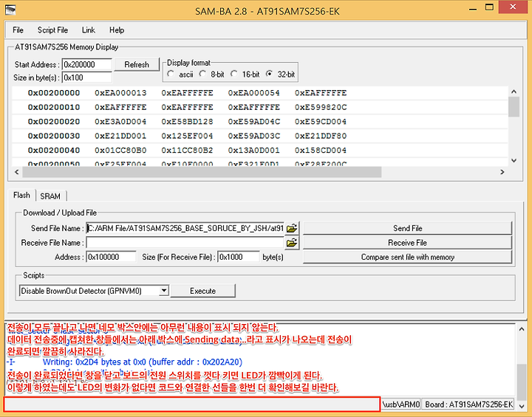Viewport: 532px width, 417px height.
Task: Click memory display scroll down arrow
Action: [x=514, y=160]
